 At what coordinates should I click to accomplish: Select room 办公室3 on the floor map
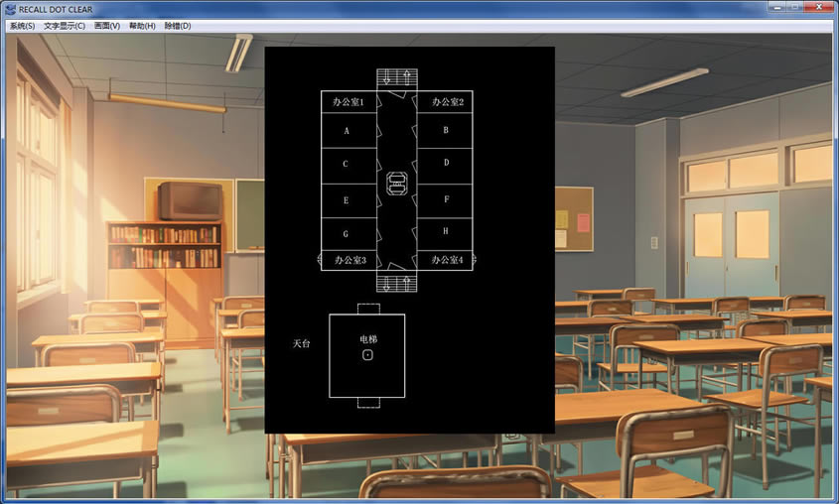point(349,260)
